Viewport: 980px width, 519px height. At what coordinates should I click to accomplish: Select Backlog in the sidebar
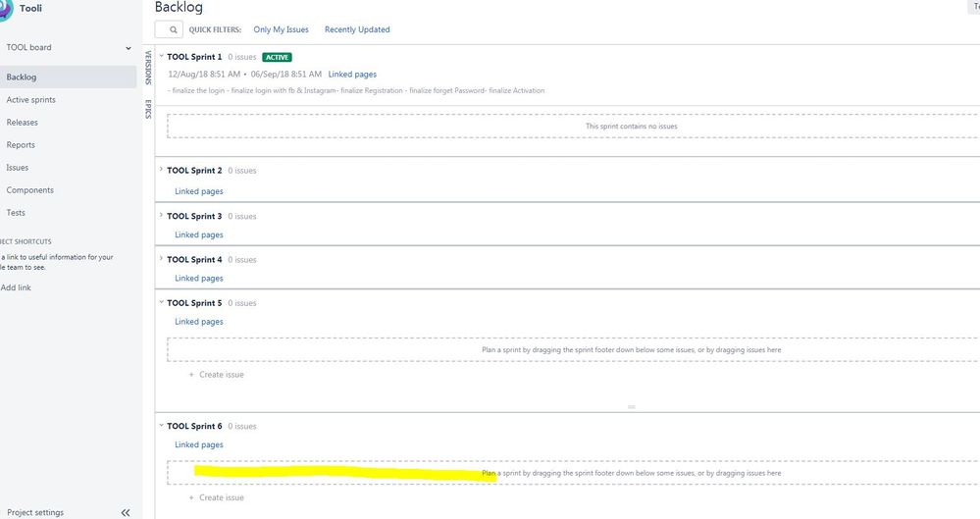(x=68, y=77)
